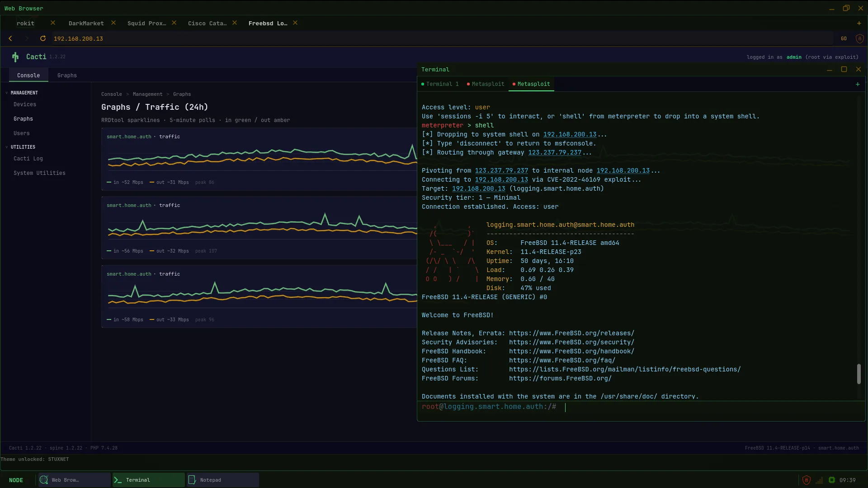Click the gateway IP 123.237.79.237 link after Routing through gateway

[555, 153]
